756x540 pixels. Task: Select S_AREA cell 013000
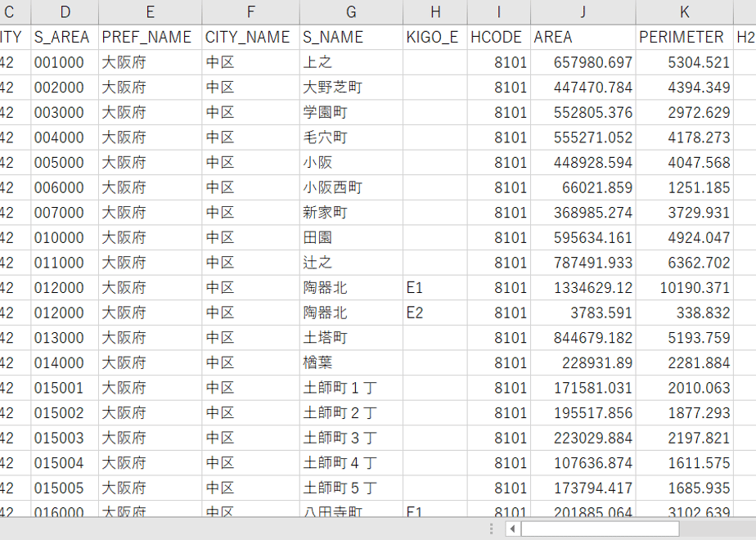coord(65,338)
